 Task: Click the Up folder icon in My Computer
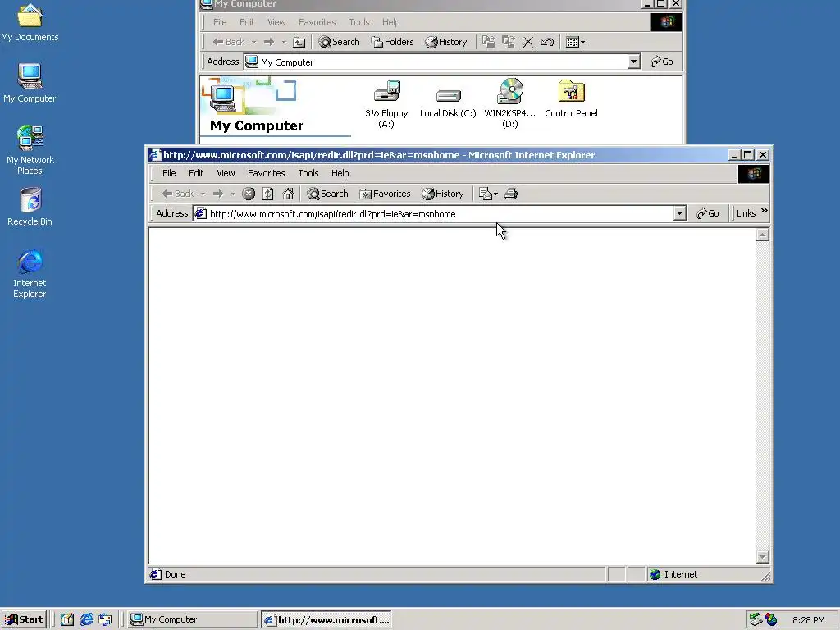[x=299, y=42]
